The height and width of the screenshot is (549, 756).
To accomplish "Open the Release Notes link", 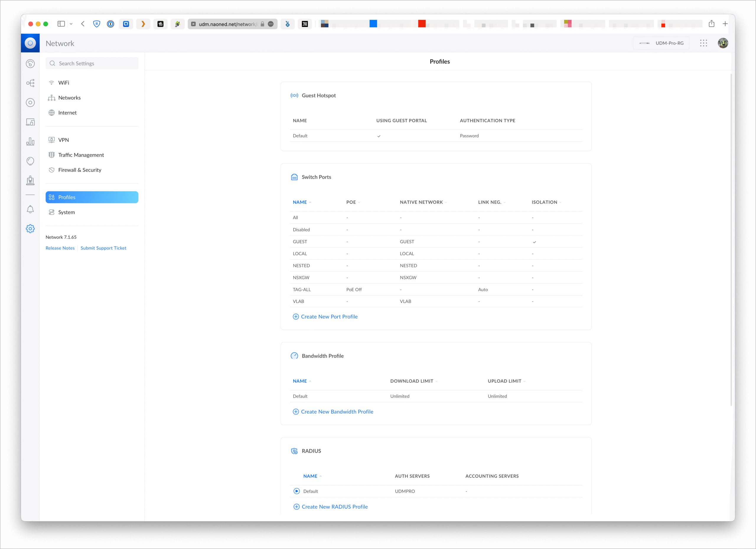I will [x=60, y=248].
